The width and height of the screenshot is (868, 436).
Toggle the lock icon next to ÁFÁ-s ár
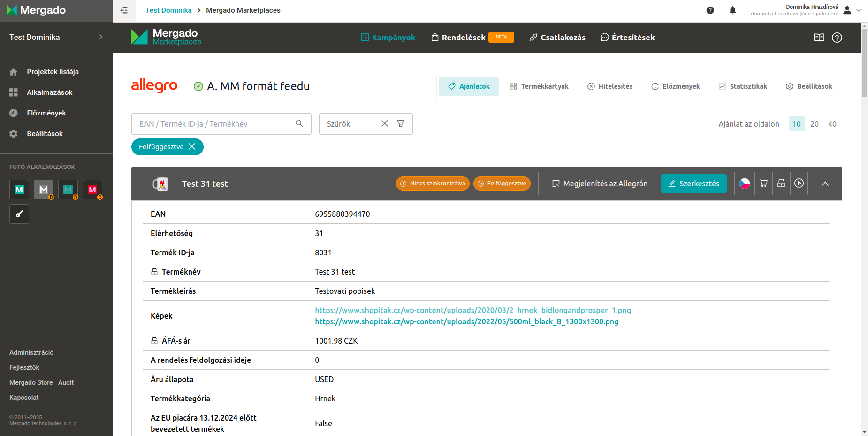click(x=154, y=341)
